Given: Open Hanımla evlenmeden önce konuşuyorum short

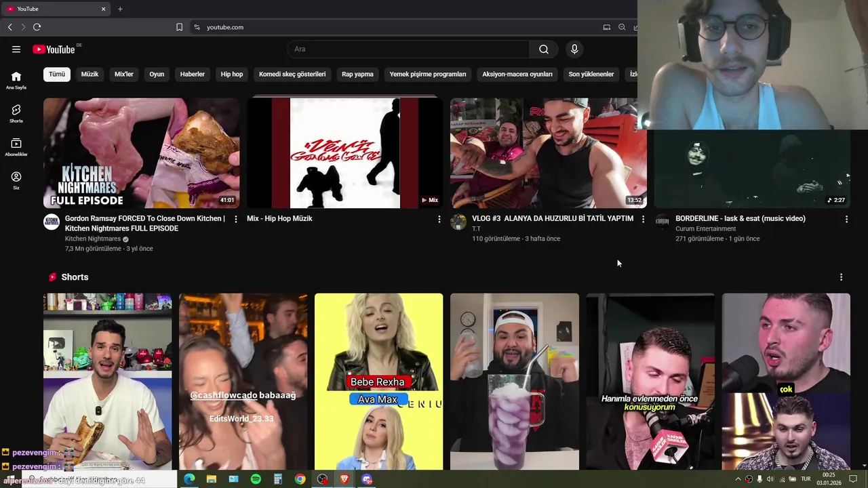Looking at the screenshot, I should (x=650, y=381).
